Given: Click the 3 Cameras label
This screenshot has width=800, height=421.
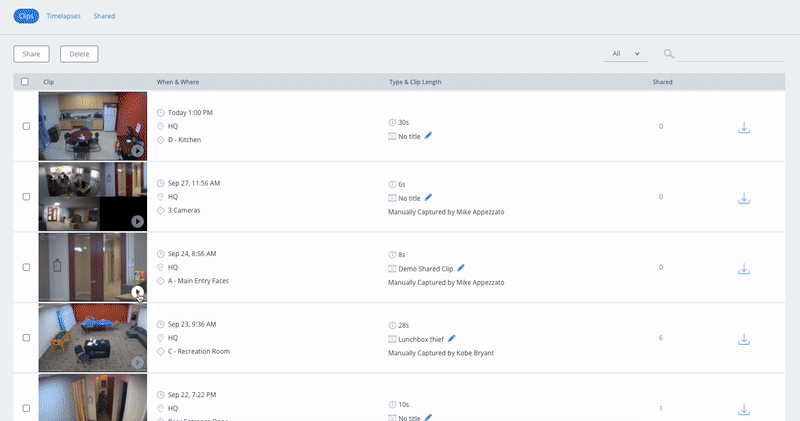Looking at the screenshot, I should click(184, 210).
